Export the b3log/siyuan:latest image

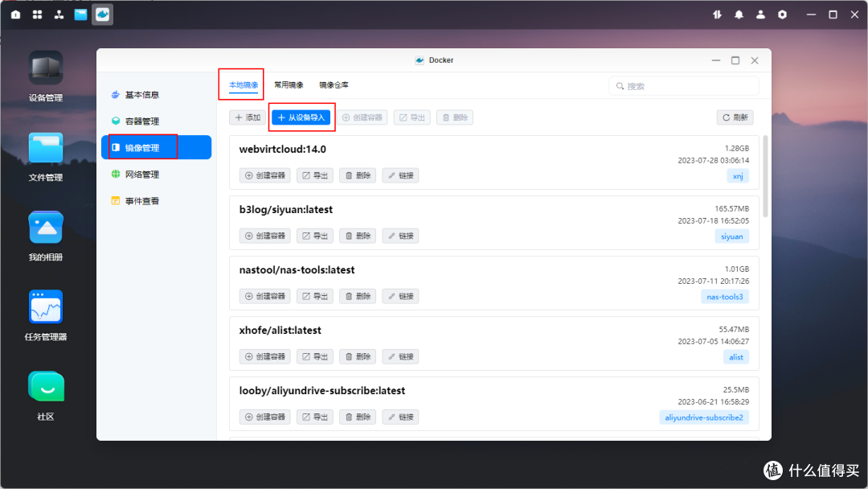(315, 236)
